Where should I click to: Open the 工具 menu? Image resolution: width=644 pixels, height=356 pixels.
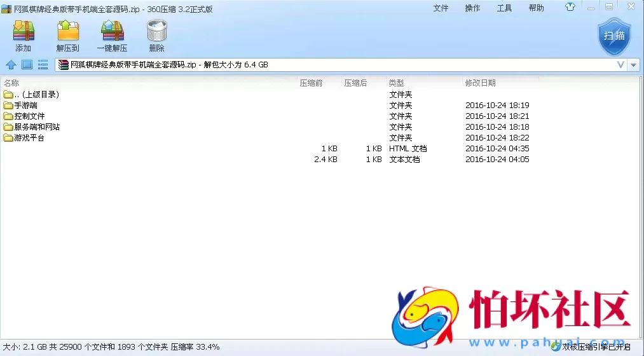(x=504, y=8)
